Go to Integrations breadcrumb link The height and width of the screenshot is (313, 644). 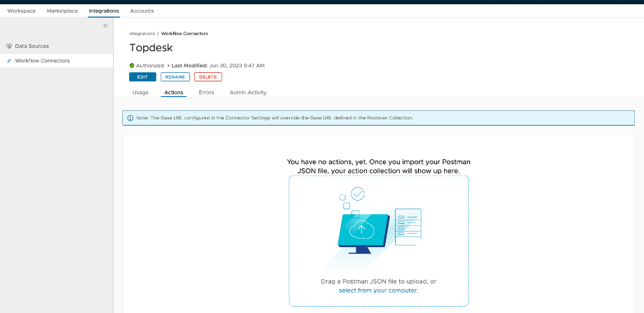(x=142, y=34)
